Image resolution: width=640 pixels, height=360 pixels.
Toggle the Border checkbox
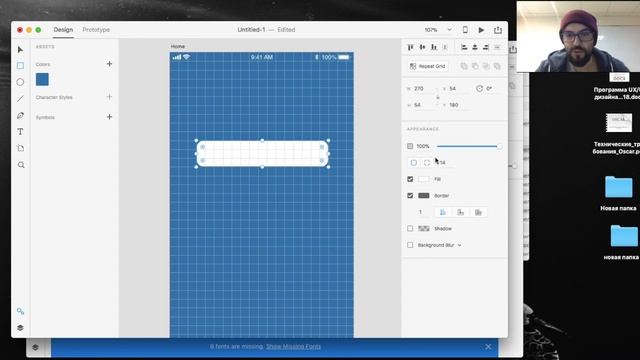(x=410, y=196)
